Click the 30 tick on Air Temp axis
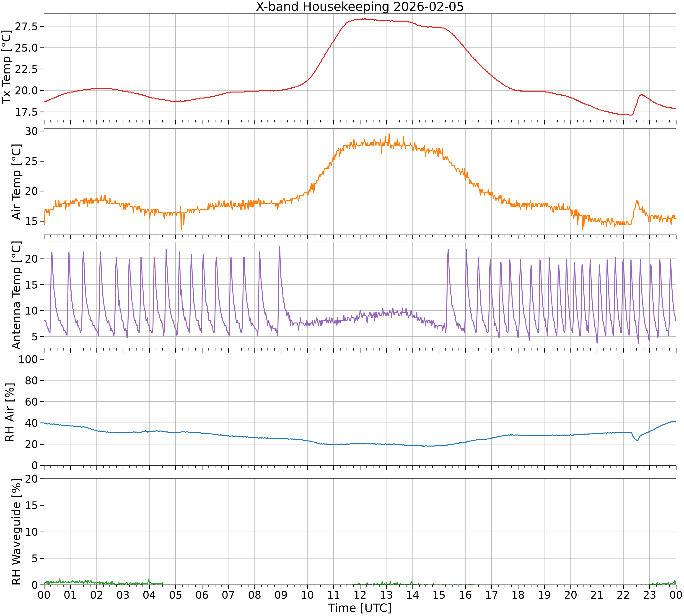The width and height of the screenshot is (684, 616). [x=32, y=131]
